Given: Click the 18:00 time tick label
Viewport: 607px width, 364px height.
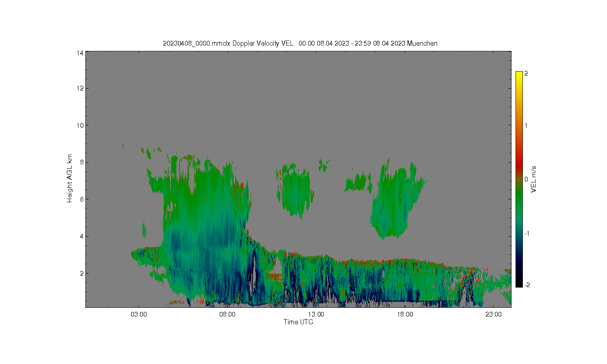Looking at the screenshot, I should 405,315.
